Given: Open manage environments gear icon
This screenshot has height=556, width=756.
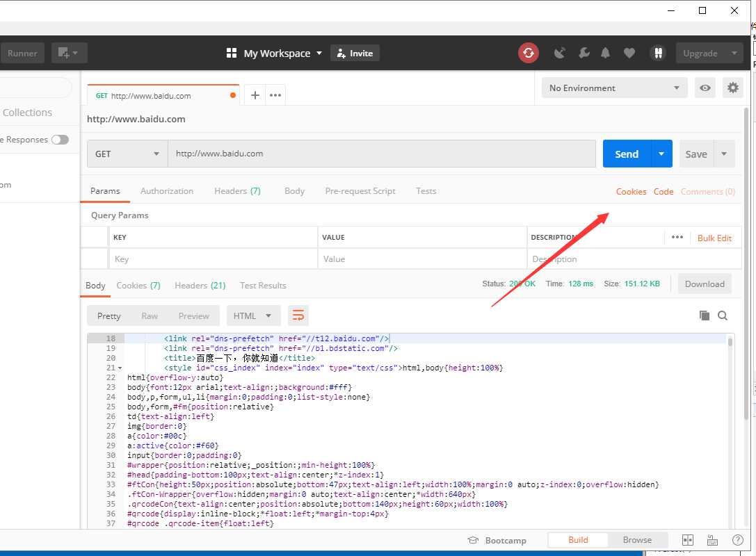Looking at the screenshot, I should pyautogui.click(x=733, y=88).
